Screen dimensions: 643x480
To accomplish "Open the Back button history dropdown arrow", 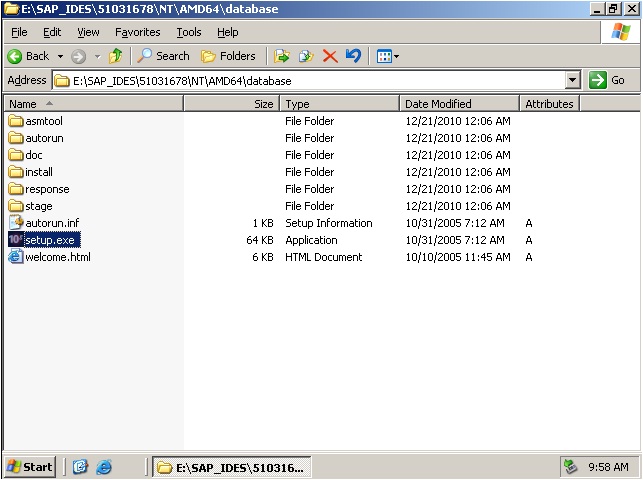I will pyautogui.click(x=60, y=56).
